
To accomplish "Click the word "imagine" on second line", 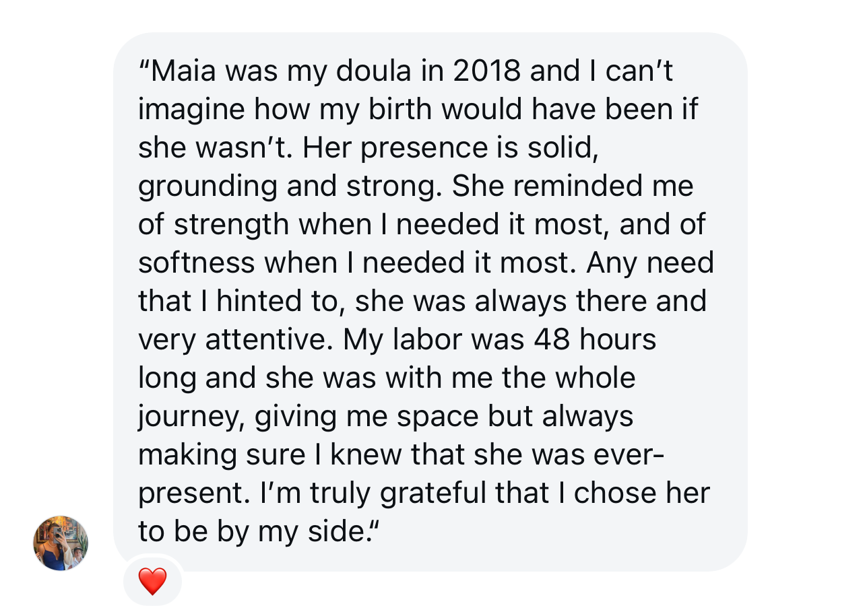I will click(x=191, y=109).
